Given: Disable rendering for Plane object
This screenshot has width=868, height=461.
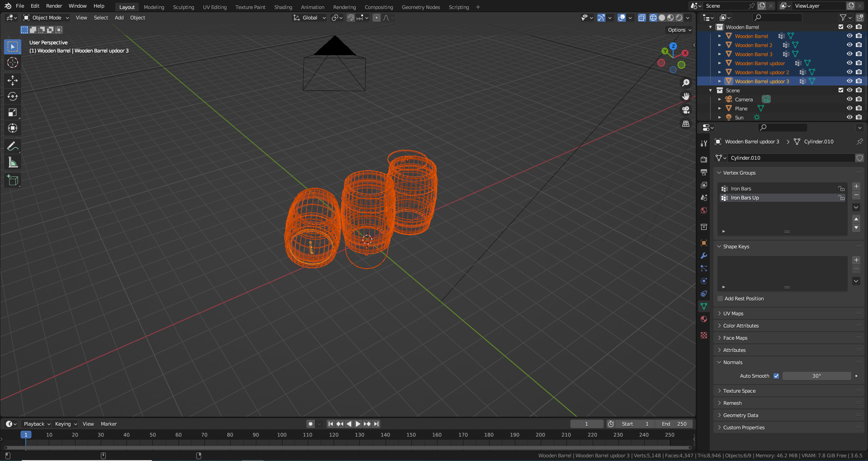Looking at the screenshot, I should pos(859,108).
